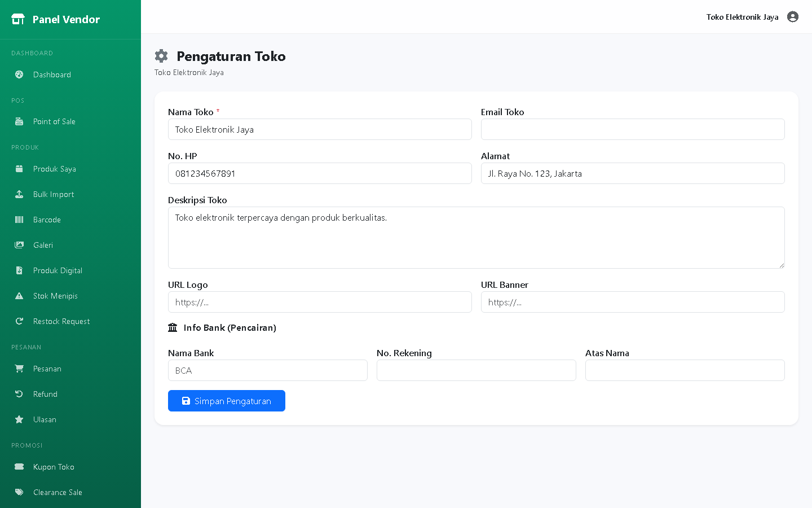
Task: Open Galeri in sidebar
Action: 70,245
